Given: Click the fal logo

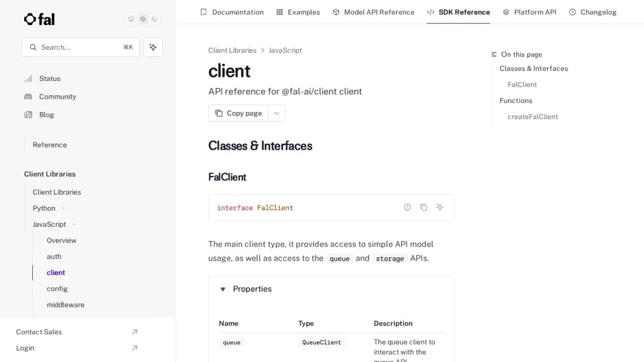Looking at the screenshot, I should pos(39,19).
